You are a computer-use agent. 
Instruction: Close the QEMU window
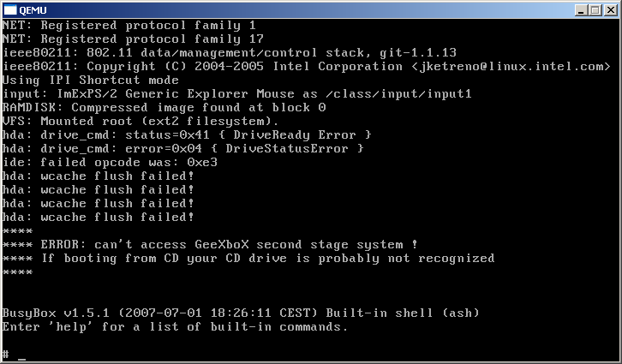pyautogui.click(x=609, y=9)
